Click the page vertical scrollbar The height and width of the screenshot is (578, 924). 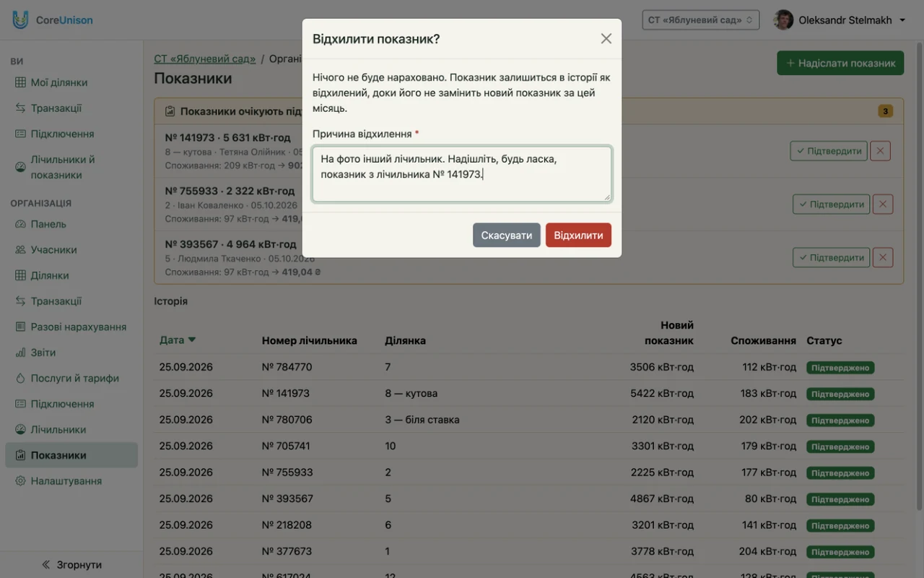[x=918, y=275]
